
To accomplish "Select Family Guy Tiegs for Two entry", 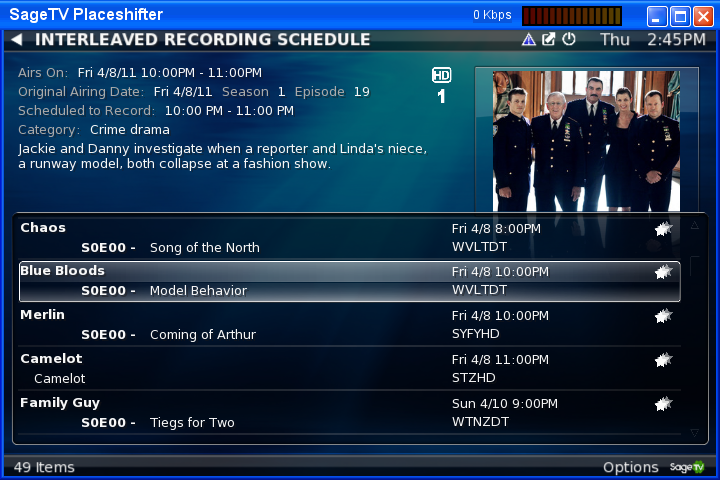I will (349, 412).
